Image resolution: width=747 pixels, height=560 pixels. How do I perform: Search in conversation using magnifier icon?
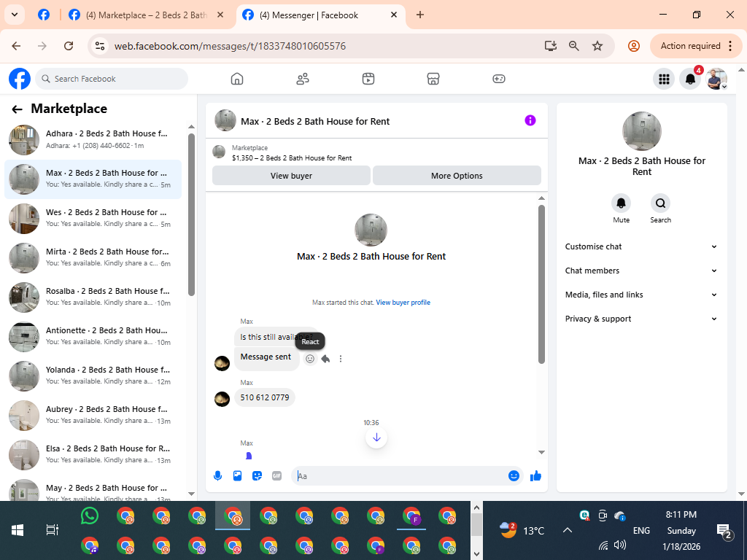(x=660, y=203)
